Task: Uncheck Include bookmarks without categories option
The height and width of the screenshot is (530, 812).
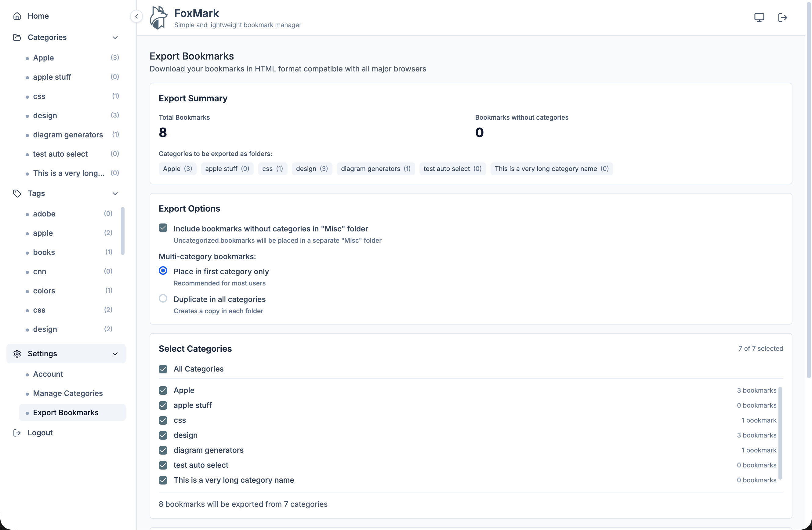Action: 163,228
